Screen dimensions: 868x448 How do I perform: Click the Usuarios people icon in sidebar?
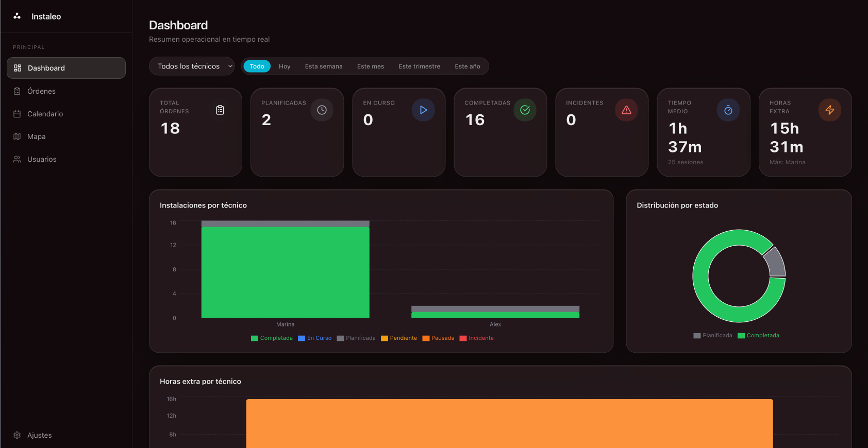pos(17,159)
